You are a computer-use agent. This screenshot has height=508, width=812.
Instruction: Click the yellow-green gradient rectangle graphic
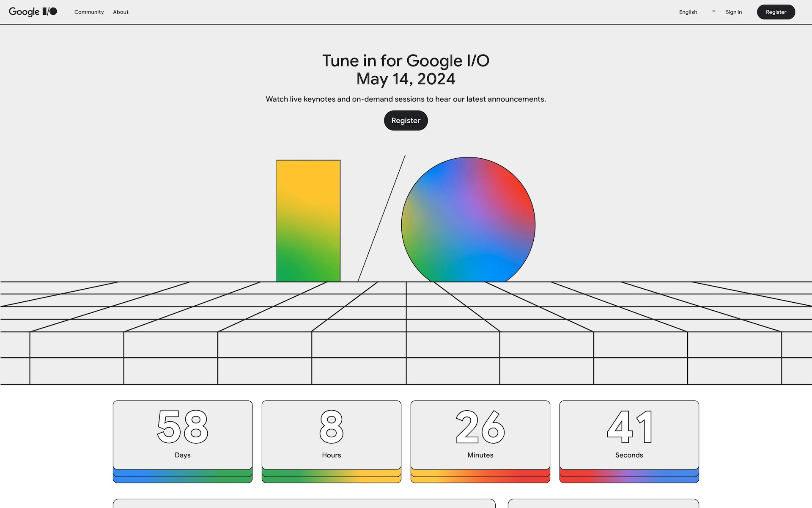(x=308, y=221)
